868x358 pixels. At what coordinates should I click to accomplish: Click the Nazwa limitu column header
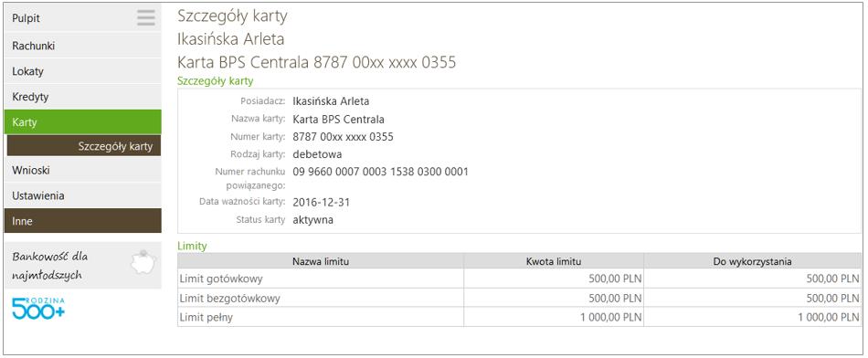pyautogui.click(x=321, y=261)
